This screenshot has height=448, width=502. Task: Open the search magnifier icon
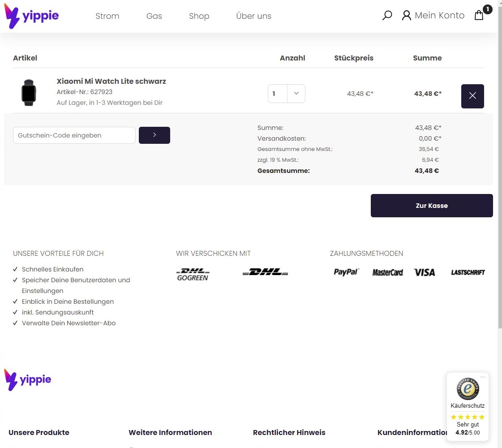tap(387, 15)
